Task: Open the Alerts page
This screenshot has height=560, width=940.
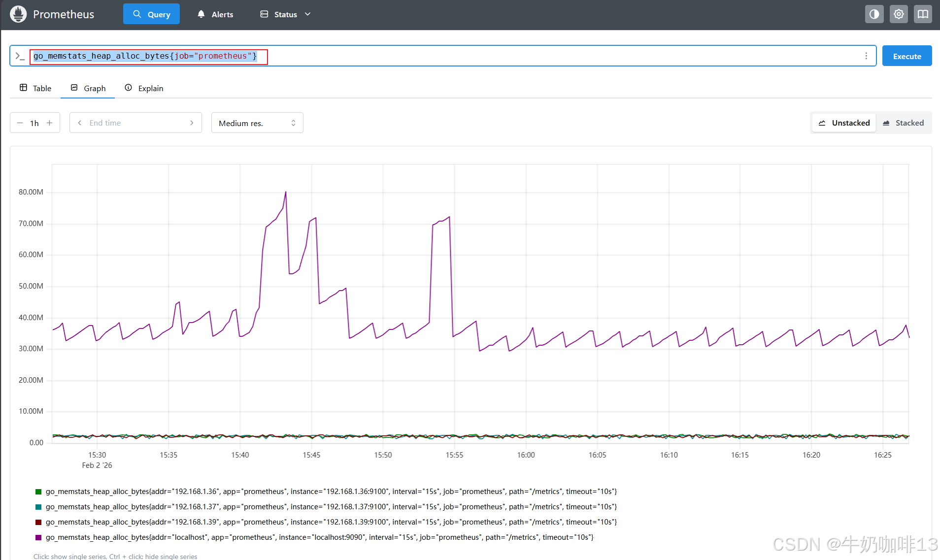Action: [215, 14]
